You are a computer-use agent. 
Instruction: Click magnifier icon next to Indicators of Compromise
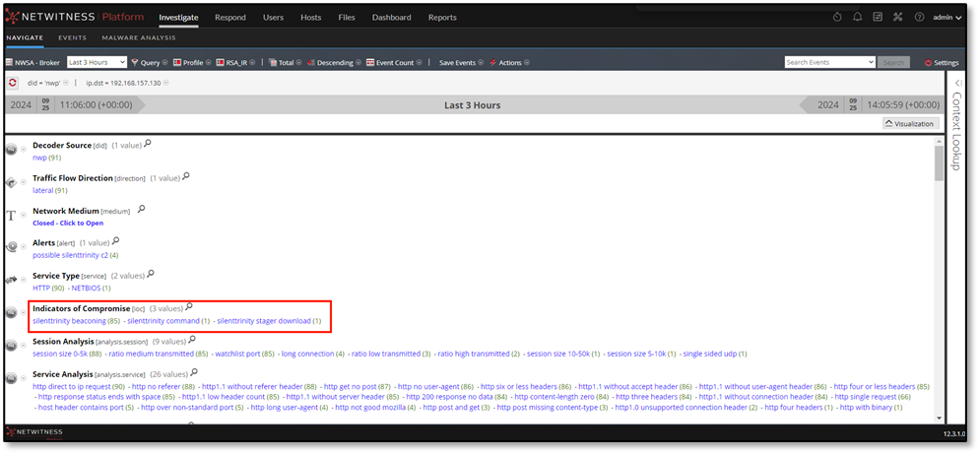[x=189, y=307]
